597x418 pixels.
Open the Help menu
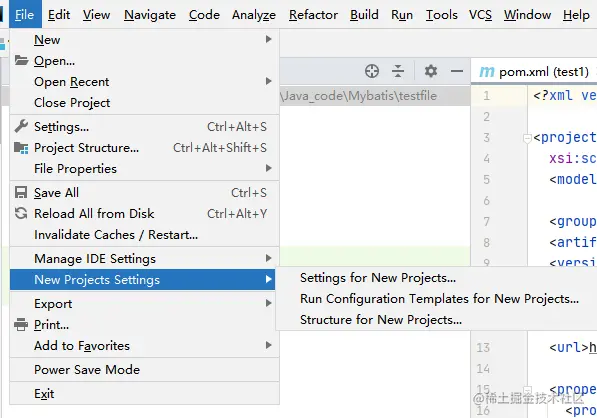[576, 14]
